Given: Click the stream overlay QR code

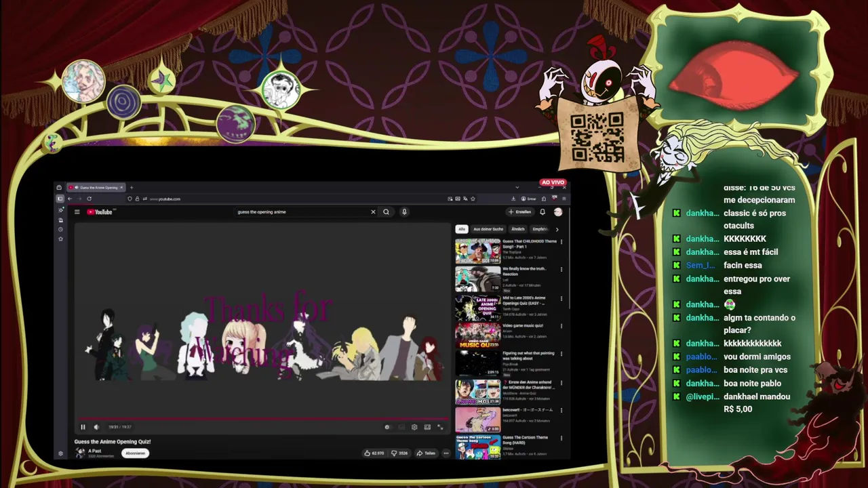Looking at the screenshot, I should click(597, 138).
